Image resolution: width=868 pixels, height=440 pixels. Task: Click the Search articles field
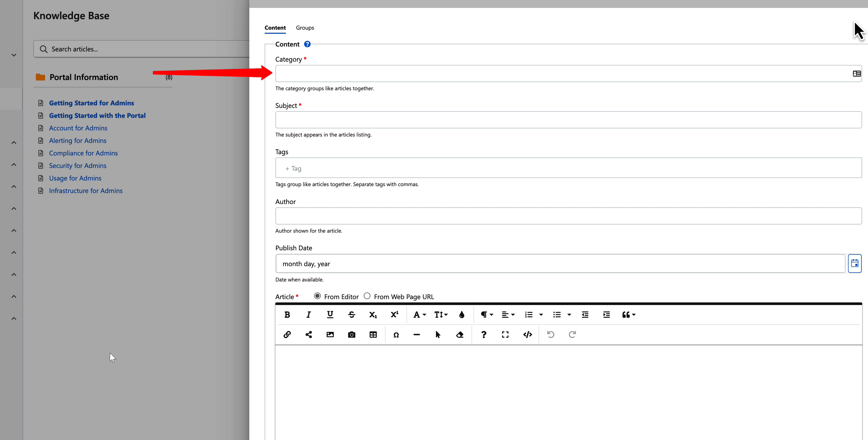pos(135,49)
